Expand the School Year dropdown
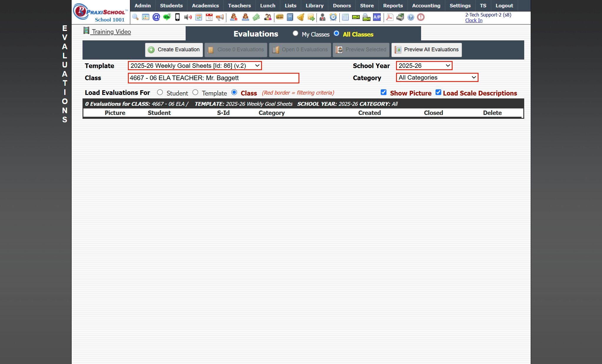Screen dimensions: 602x364 tap(424, 66)
